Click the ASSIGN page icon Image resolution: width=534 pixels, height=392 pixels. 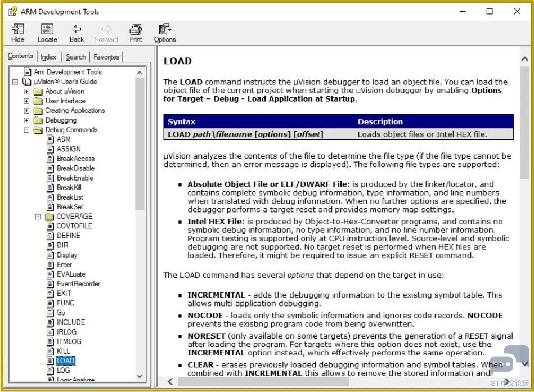51,149
